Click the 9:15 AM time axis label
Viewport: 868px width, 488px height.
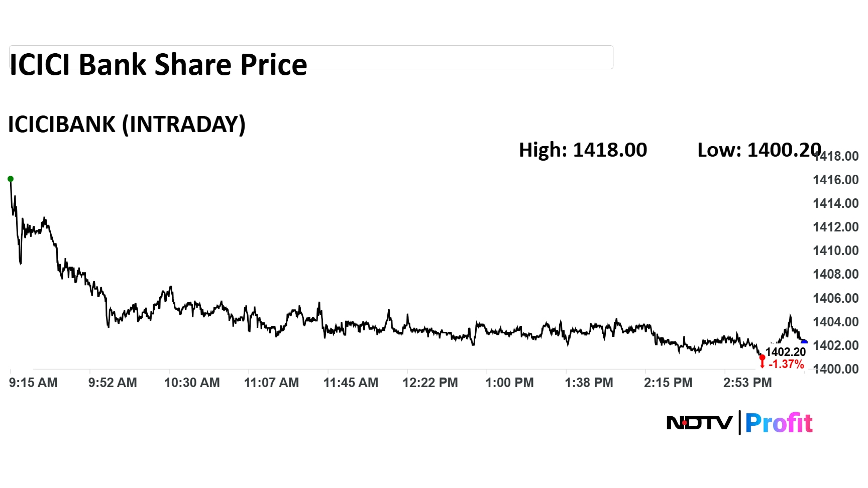[33, 383]
